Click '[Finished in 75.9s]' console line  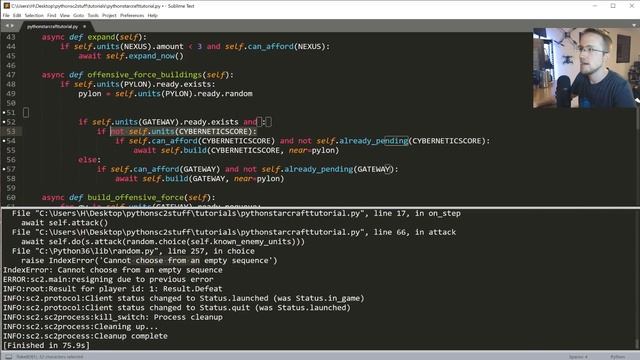point(47,345)
